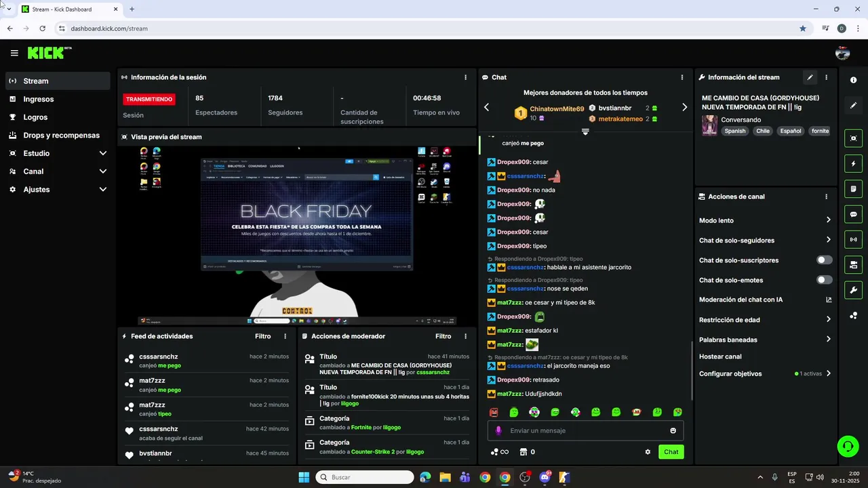Click the channel points dots icon in right sidebar
868x488 pixels.
pos(853,316)
